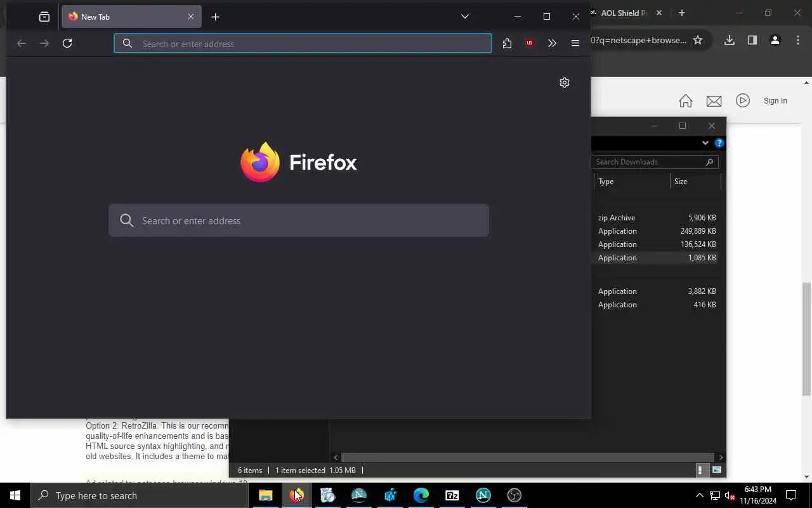
Task: Switch File Explorer to details view icon
Action: [x=700, y=470]
